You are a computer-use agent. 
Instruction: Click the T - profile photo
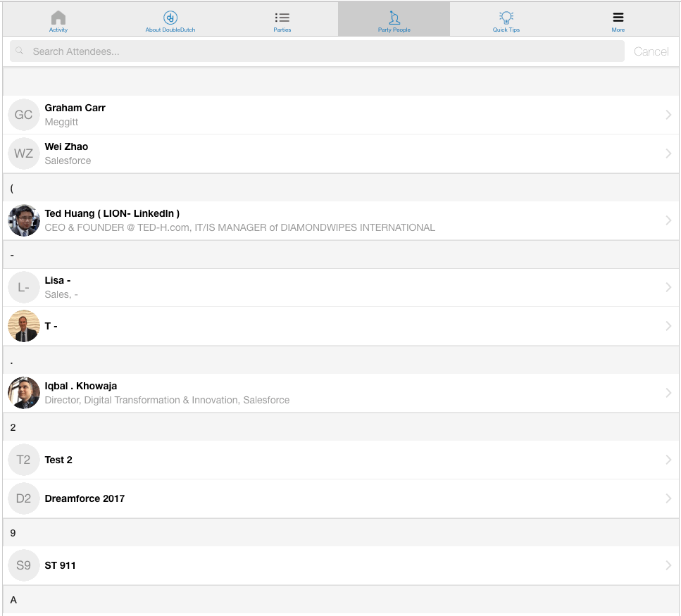pos(24,325)
